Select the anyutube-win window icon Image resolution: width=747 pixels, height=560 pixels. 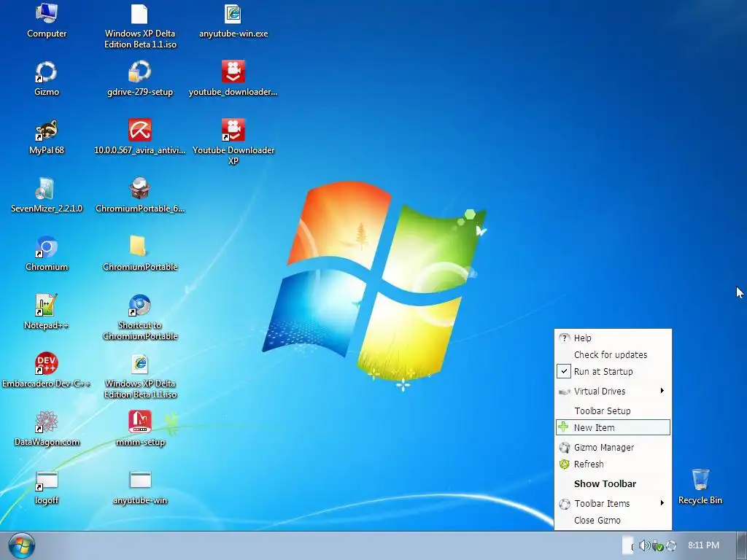(x=139, y=481)
